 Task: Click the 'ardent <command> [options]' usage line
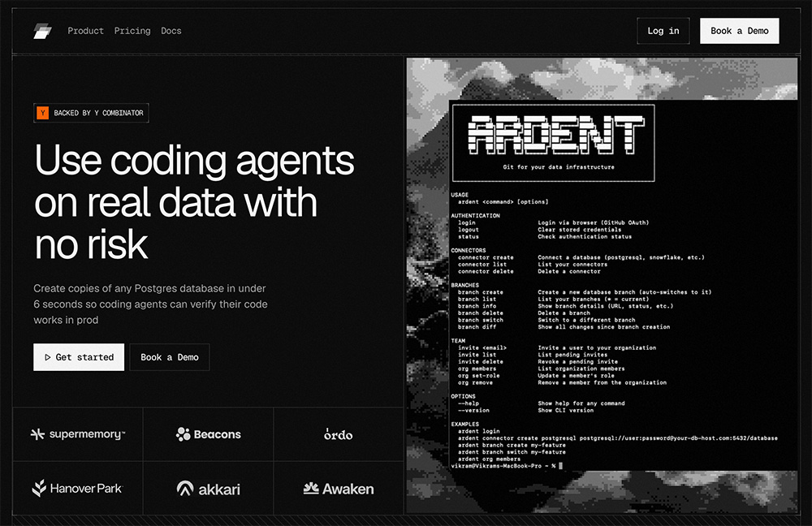point(503,202)
